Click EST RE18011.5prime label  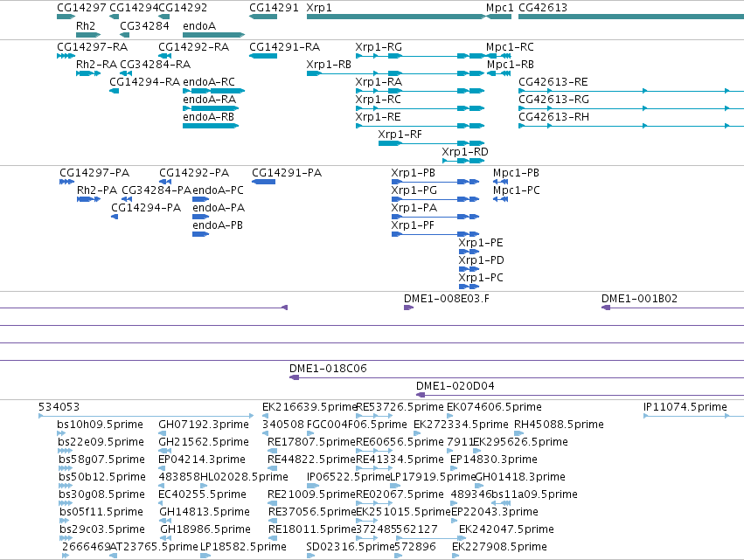(312, 529)
